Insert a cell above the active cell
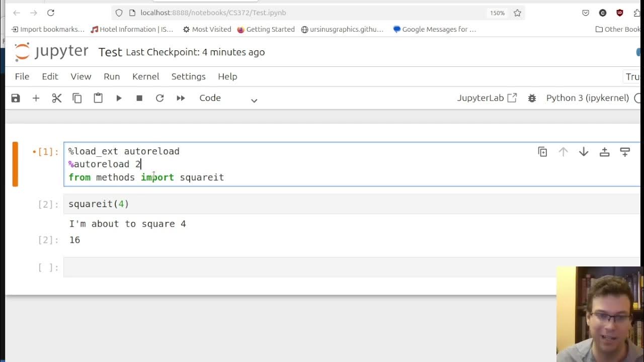Viewport: 644px width, 362px height. click(604, 152)
